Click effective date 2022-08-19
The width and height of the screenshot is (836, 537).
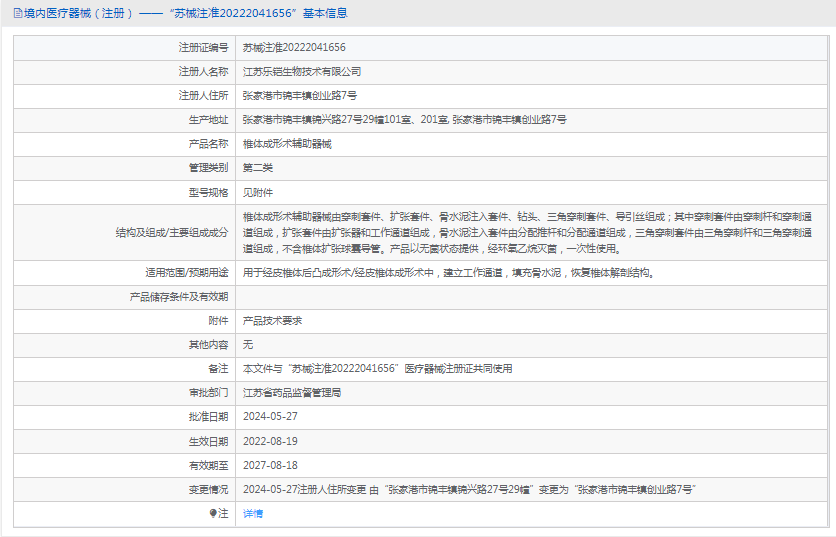(270, 442)
